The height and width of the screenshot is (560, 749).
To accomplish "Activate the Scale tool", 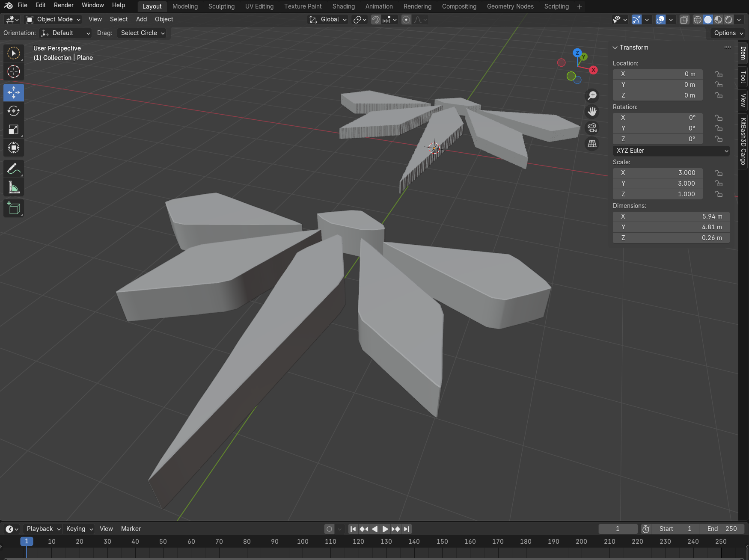I will pos(14,130).
